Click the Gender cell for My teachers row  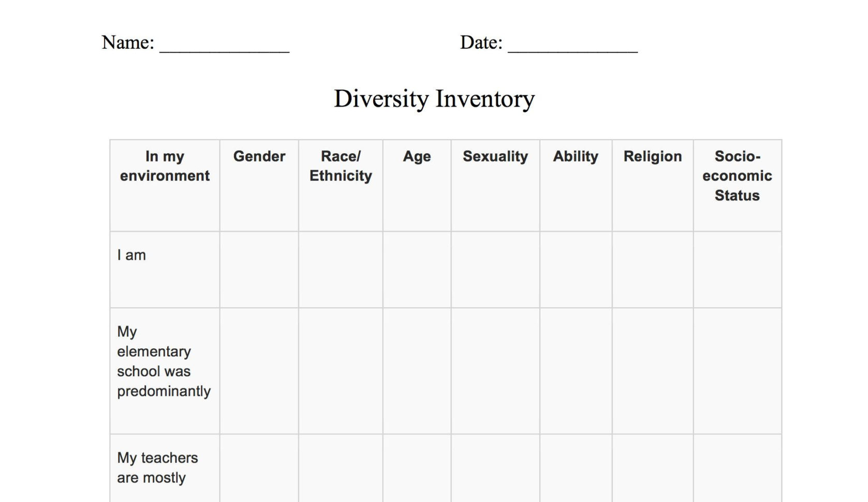(259, 468)
